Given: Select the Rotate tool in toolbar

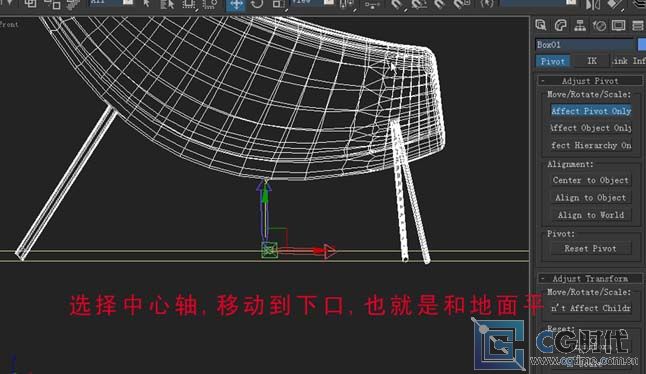Looking at the screenshot, I should 257,5.
